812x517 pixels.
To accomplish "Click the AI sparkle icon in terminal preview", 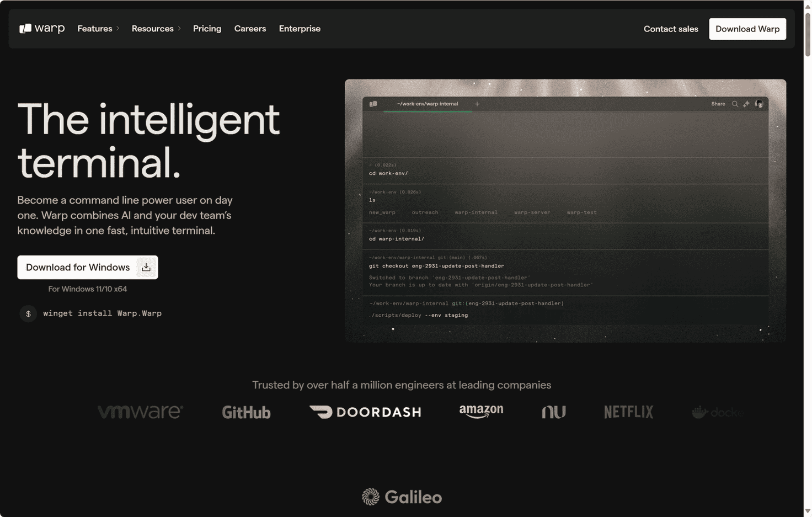I will pos(746,104).
